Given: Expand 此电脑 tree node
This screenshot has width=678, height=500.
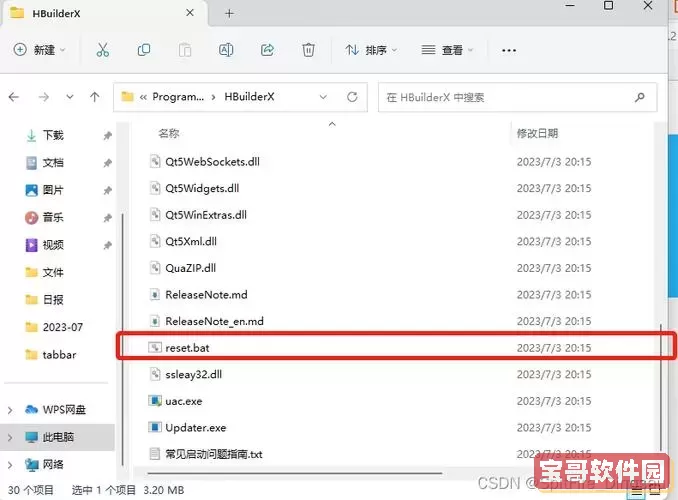Looking at the screenshot, I should tap(10, 437).
